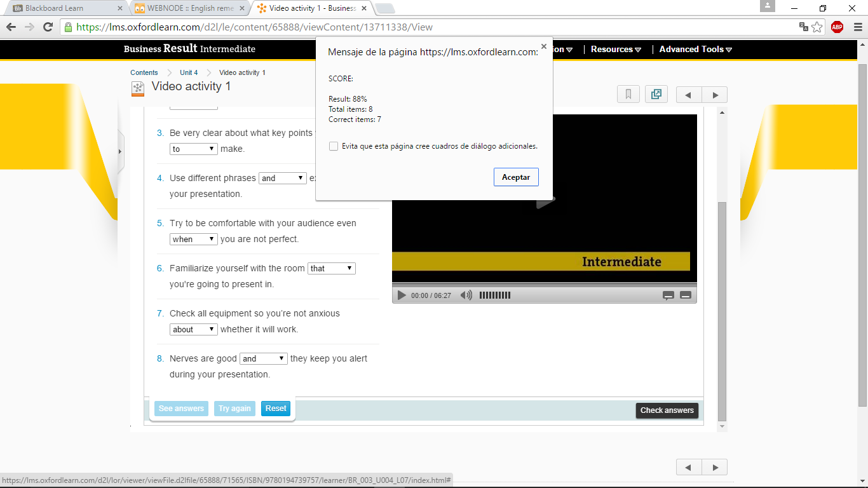This screenshot has width=868, height=488.
Task: Click Aceptar to dismiss the score dialog
Action: pyautogui.click(x=516, y=177)
